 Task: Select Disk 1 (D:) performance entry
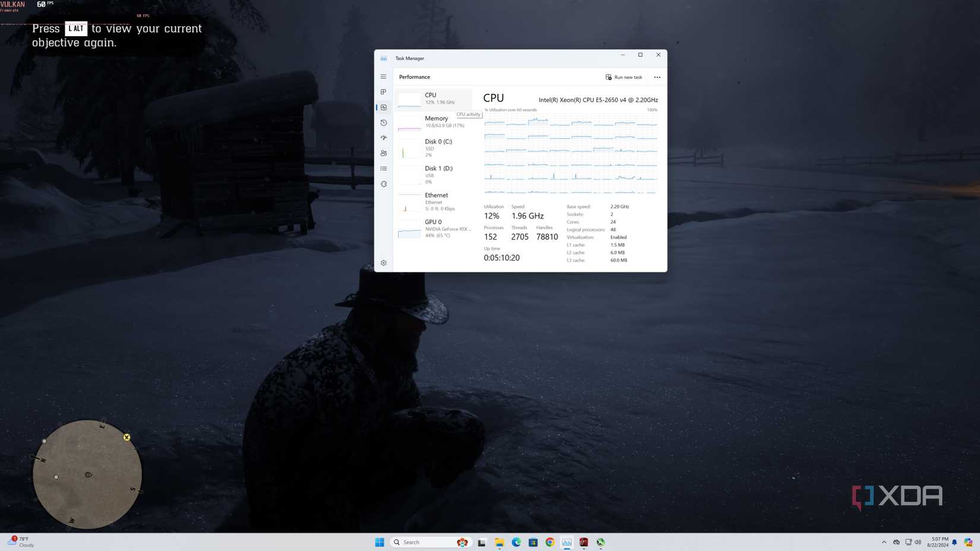pos(435,175)
